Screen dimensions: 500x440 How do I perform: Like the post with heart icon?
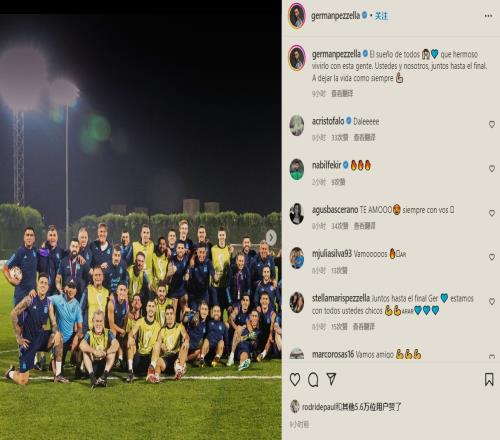[295, 379]
